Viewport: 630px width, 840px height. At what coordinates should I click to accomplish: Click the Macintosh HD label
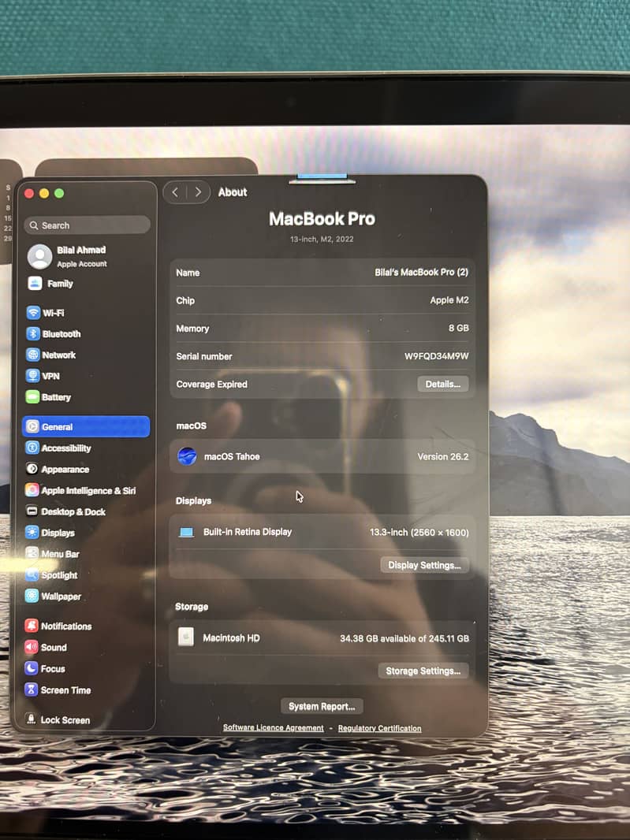point(231,637)
